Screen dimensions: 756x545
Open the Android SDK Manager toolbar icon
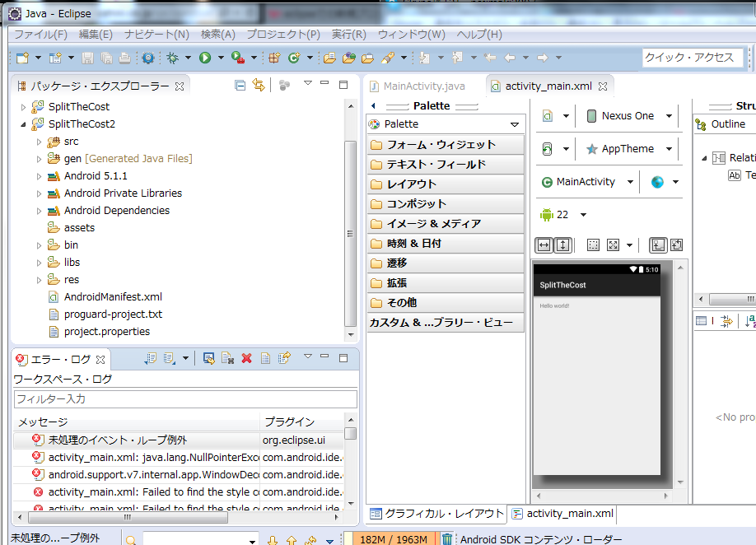[x=148, y=58]
